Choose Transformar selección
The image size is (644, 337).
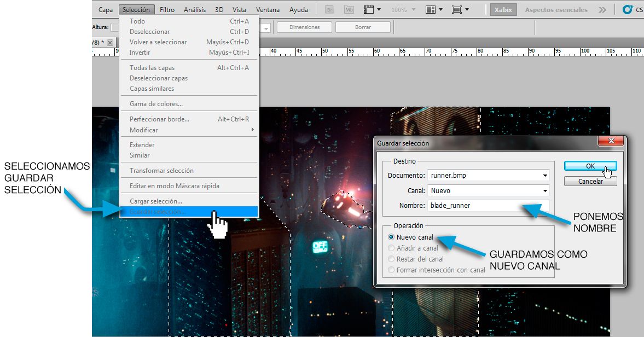[x=189, y=170]
